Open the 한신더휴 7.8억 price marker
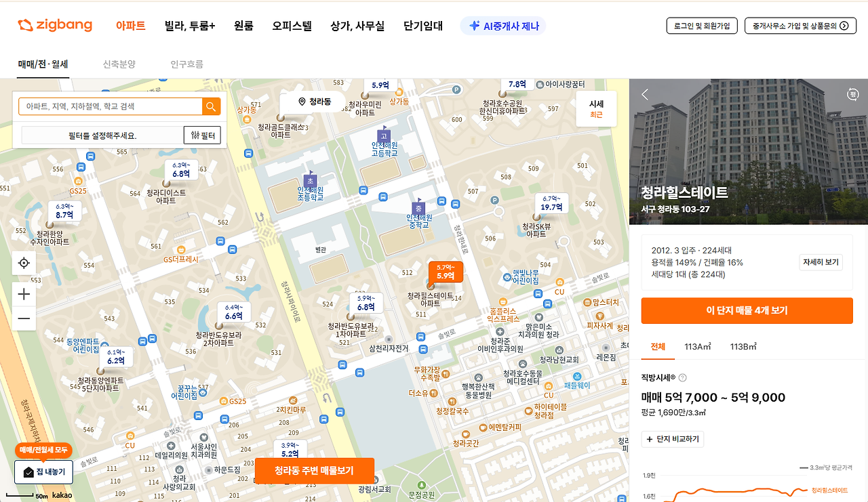Image resolution: width=868 pixels, height=502 pixels. coord(517,84)
